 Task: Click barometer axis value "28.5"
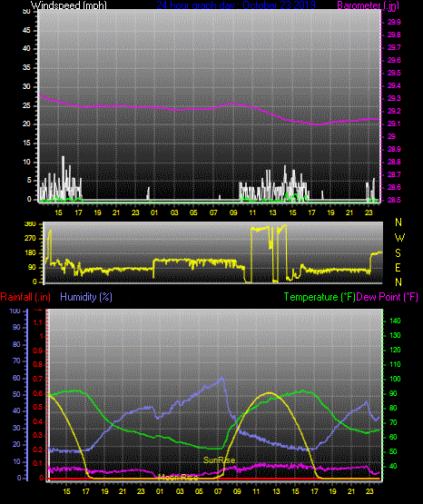click(x=394, y=200)
